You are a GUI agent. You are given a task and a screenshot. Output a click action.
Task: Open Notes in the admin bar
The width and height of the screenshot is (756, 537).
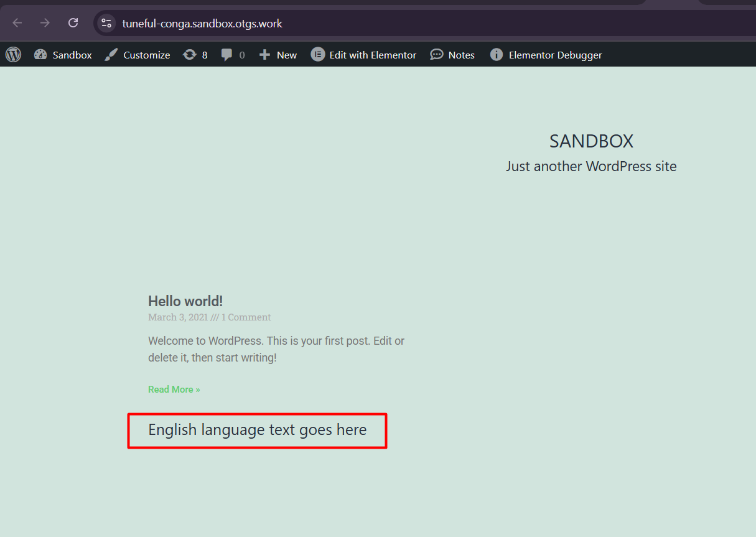click(462, 55)
